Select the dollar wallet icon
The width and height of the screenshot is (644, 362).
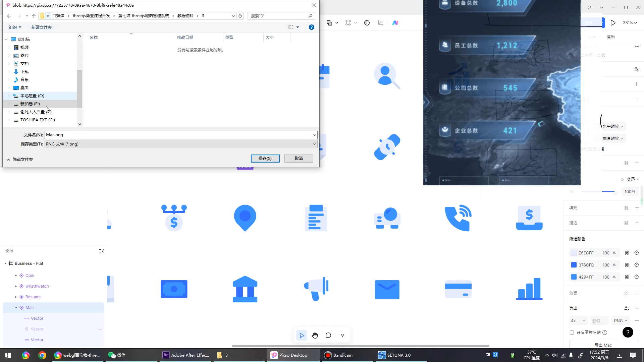(x=529, y=218)
